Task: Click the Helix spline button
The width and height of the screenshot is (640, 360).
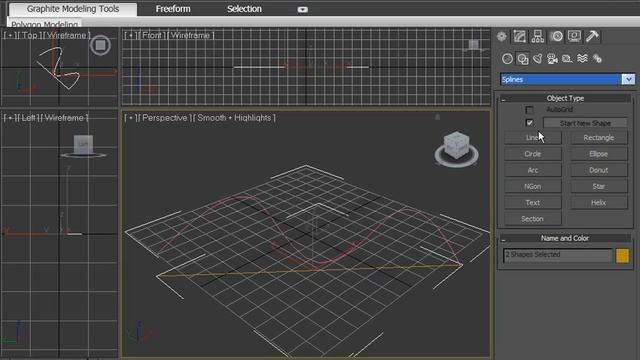Action: (x=598, y=203)
